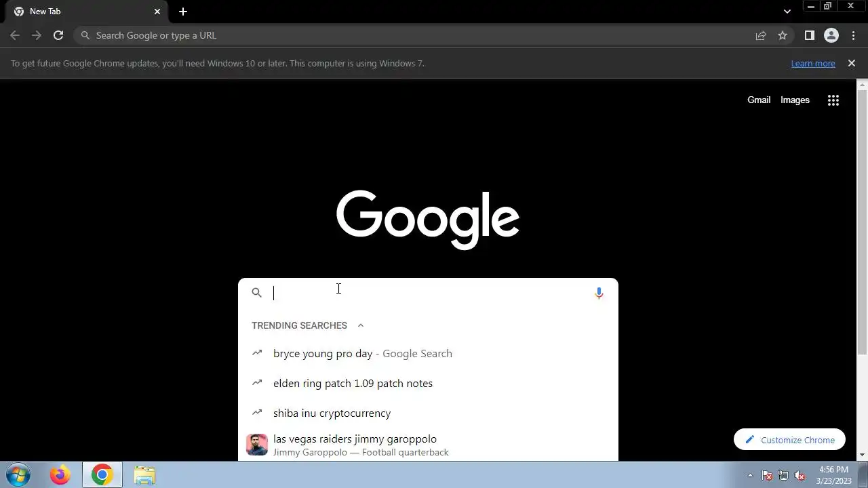Click trending arrow icon beside shiba inu
Viewport: 868px width, 488px height.
257,412
